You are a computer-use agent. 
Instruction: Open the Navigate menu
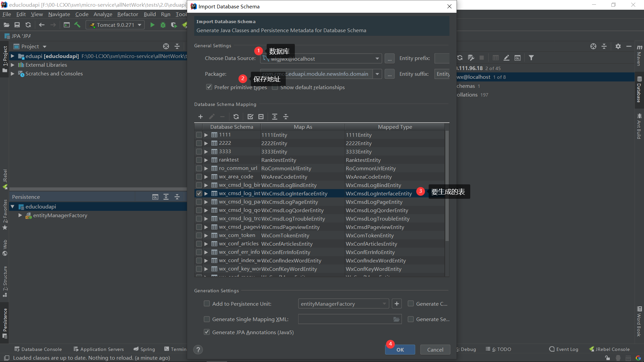[59, 14]
